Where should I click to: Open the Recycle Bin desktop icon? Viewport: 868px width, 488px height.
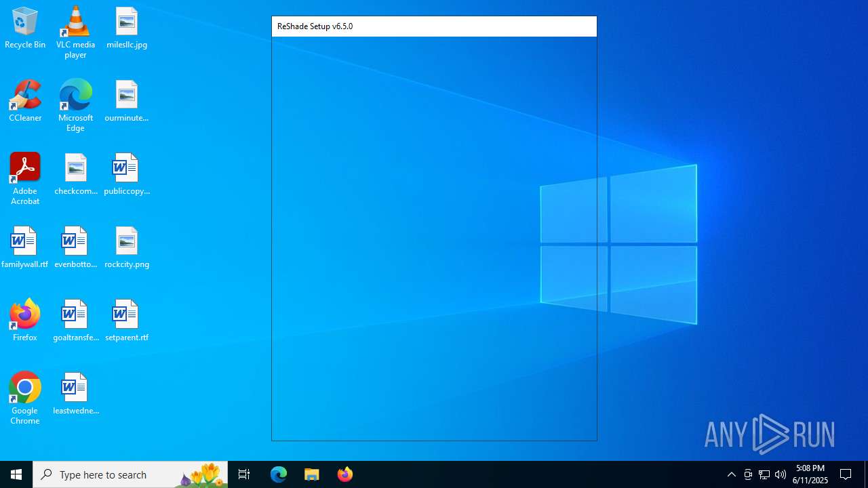[x=25, y=28]
